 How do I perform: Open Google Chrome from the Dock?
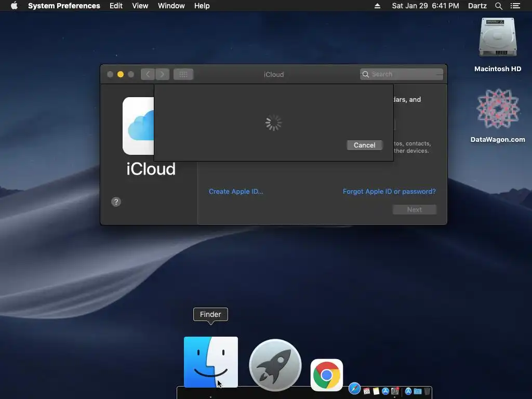pos(327,375)
